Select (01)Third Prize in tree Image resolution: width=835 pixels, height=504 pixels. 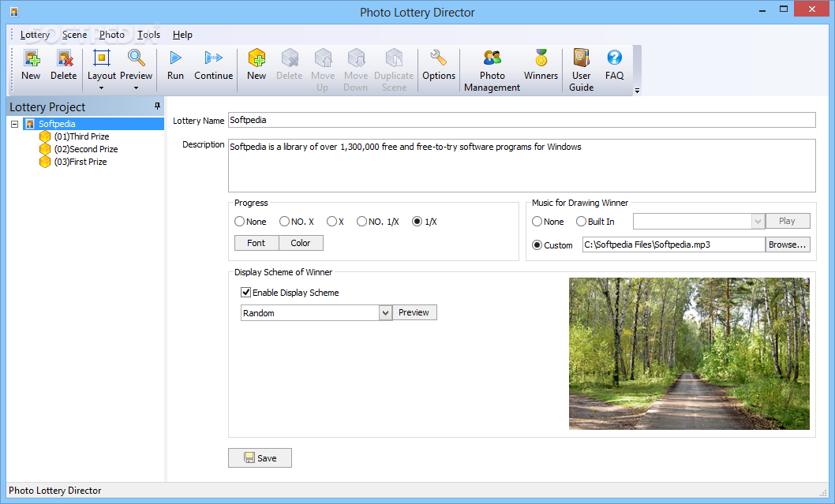pos(81,136)
